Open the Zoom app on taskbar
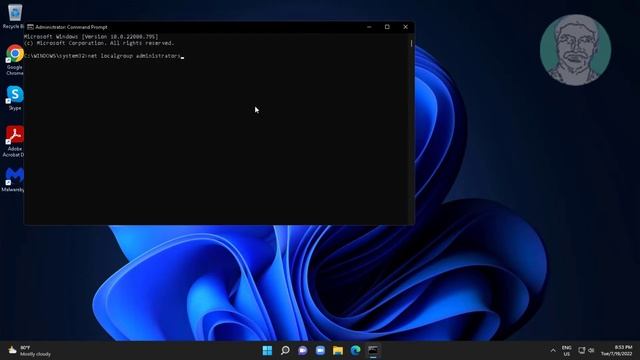The width and height of the screenshot is (640, 360). pos(320,350)
